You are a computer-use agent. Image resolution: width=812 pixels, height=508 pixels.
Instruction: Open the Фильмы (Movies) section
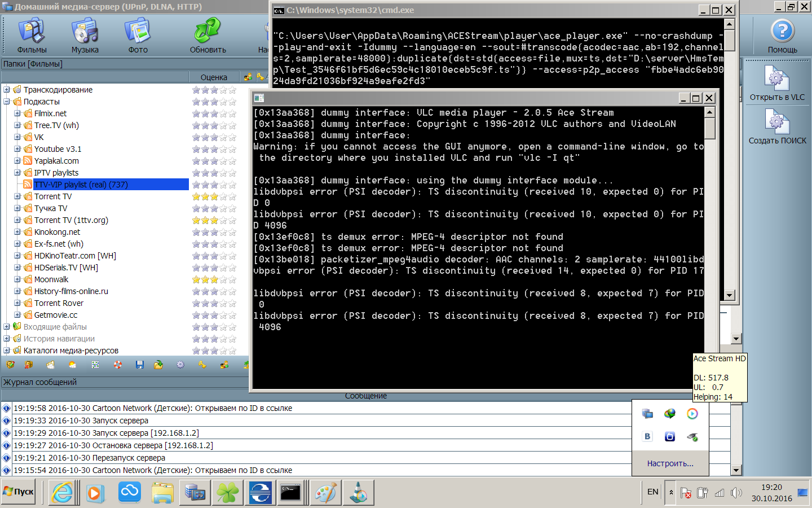tap(32, 35)
